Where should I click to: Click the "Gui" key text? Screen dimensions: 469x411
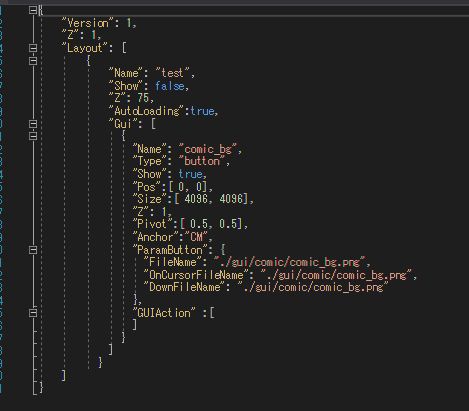pyautogui.click(x=123, y=124)
